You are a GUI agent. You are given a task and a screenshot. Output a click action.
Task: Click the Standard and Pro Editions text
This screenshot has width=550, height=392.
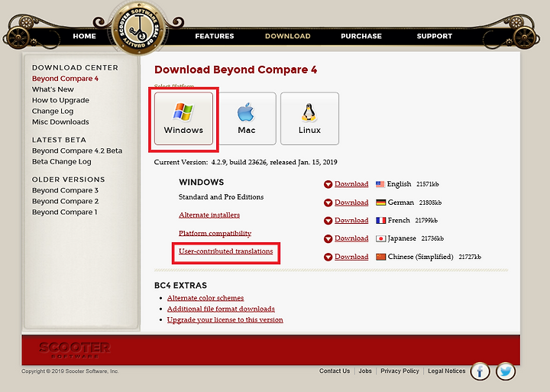tap(221, 197)
